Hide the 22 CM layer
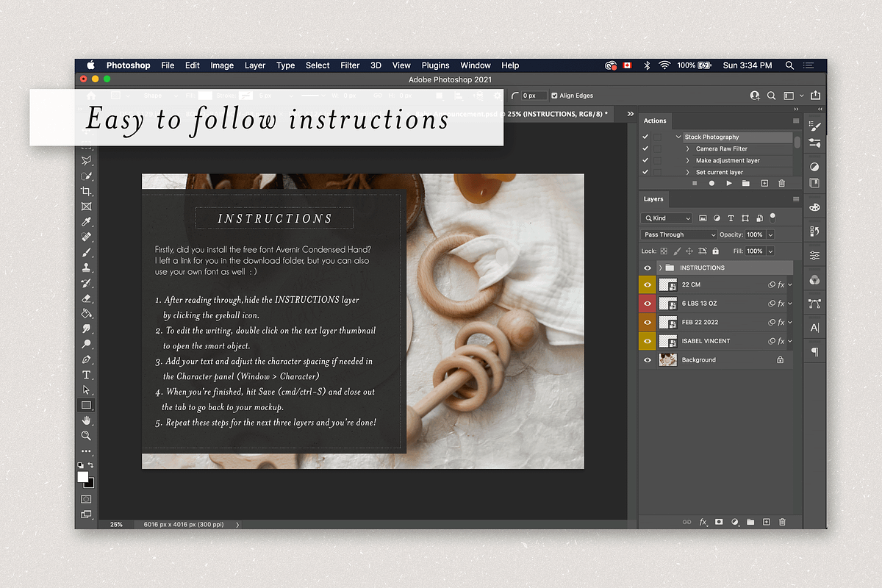This screenshot has width=882, height=588. click(648, 284)
